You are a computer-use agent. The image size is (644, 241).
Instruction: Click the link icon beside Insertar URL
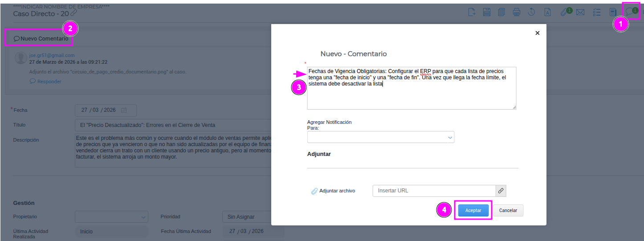coord(501,191)
